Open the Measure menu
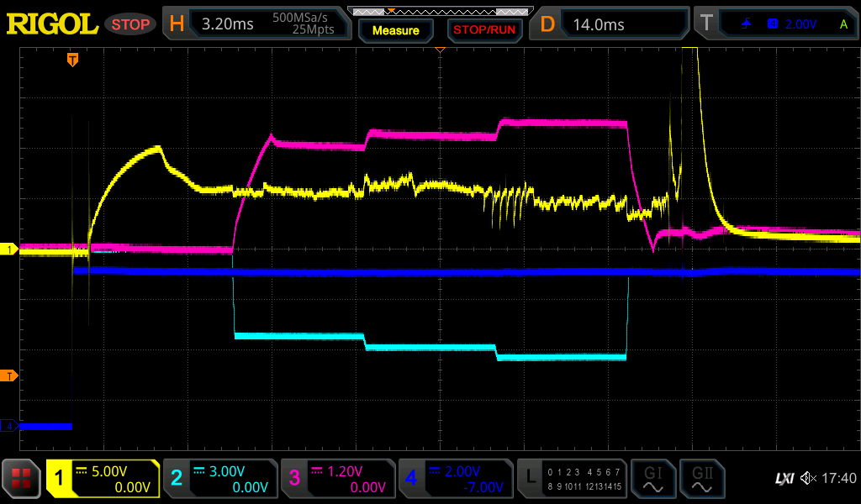Screen dimensions: 861x504 pos(395,30)
